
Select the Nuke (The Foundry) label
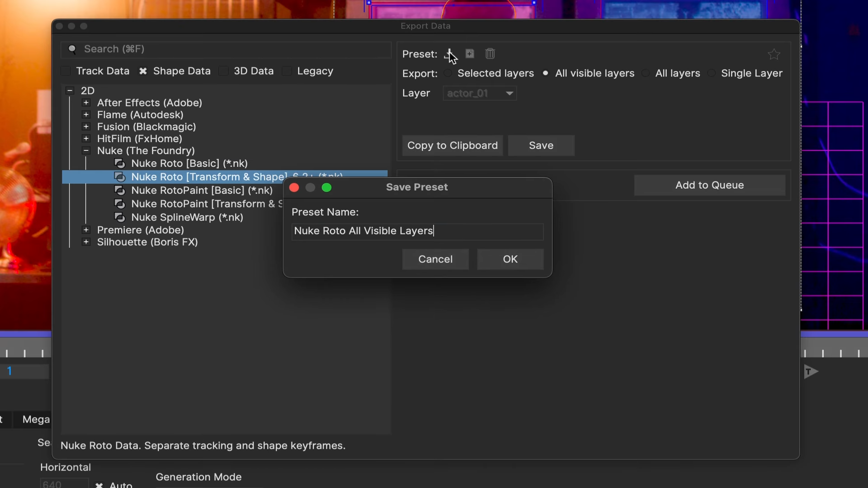point(146,150)
